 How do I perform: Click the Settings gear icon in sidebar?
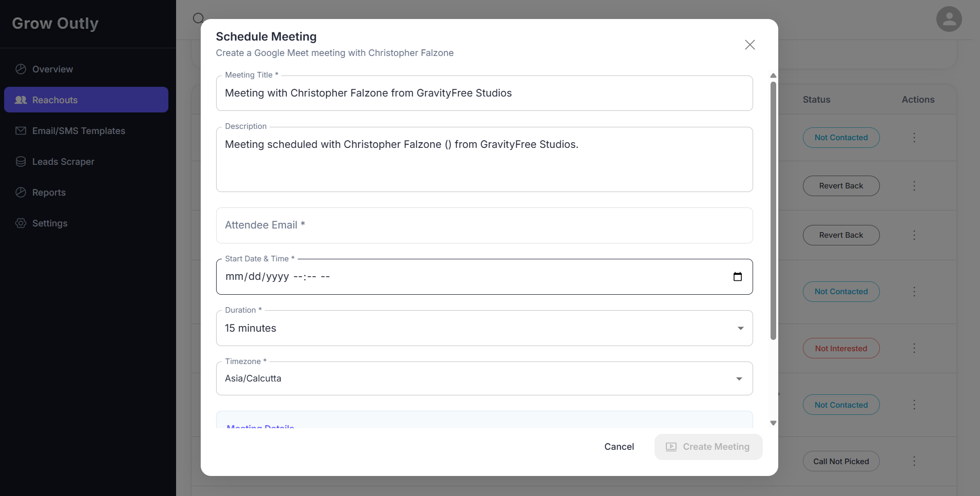click(x=21, y=223)
